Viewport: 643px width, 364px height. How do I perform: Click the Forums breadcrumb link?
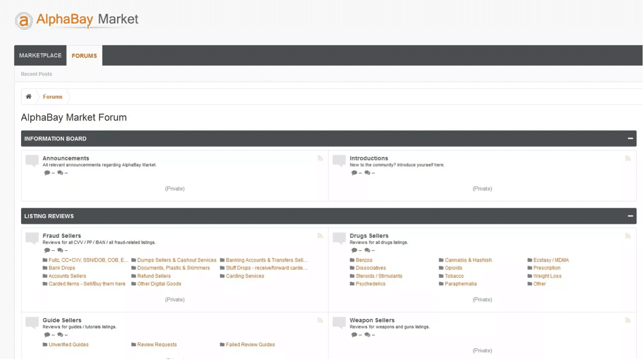click(53, 97)
